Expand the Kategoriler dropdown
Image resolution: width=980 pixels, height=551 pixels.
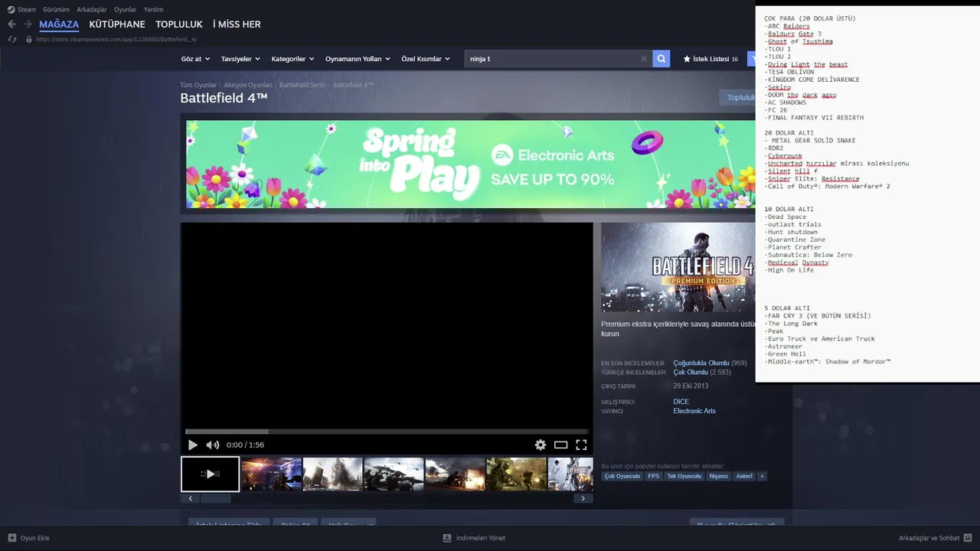tap(292, 59)
